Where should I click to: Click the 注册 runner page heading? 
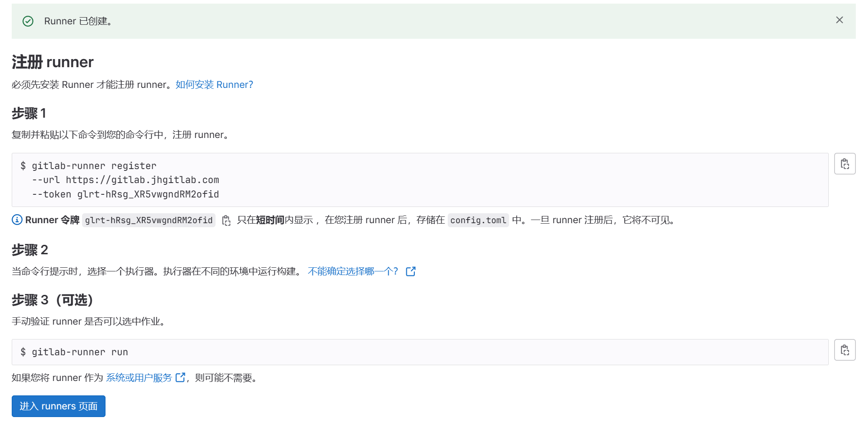click(52, 62)
